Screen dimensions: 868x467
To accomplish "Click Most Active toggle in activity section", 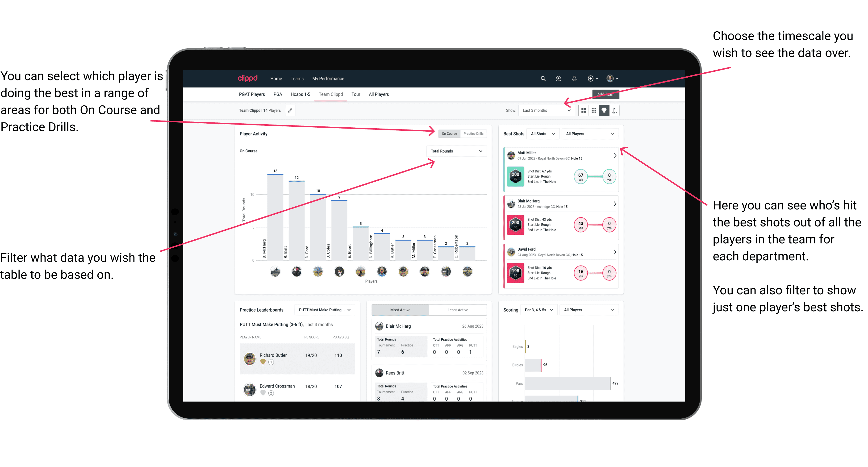I will [x=401, y=311].
